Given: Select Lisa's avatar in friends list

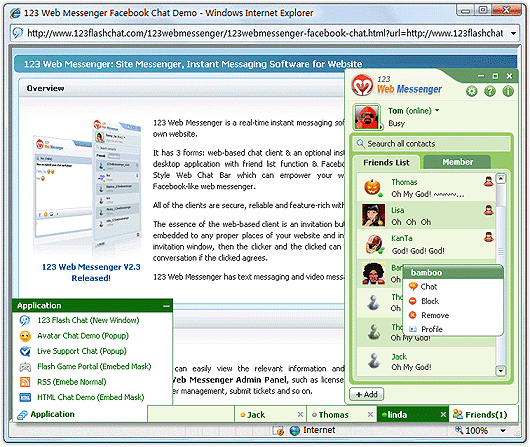Looking at the screenshot, I should point(373,215).
